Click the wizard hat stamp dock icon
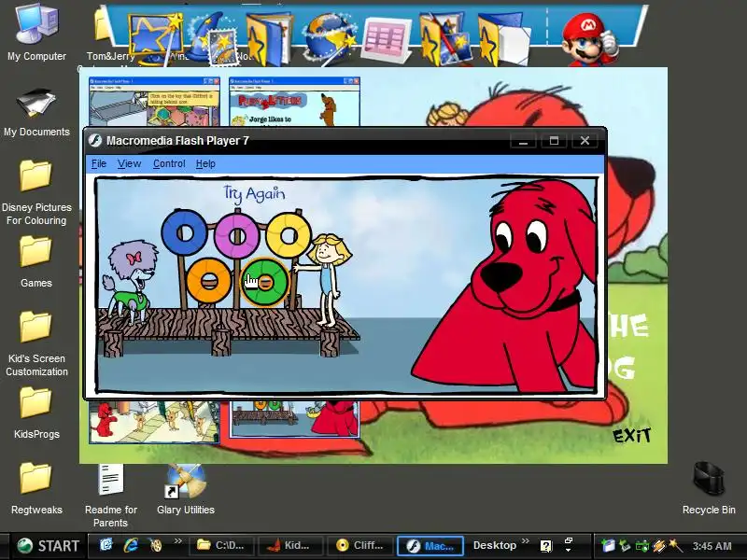This screenshot has height=560, width=747. pos(214,39)
